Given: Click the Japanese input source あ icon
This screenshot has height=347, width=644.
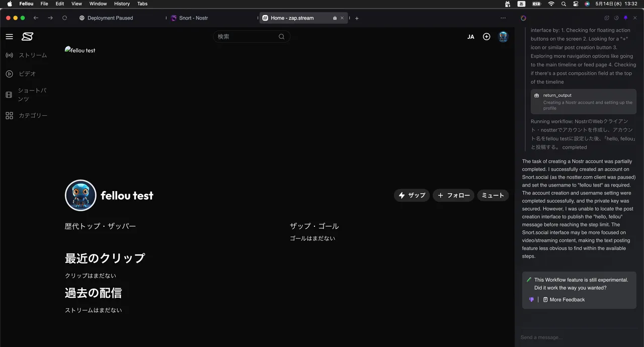Looking at the screenshot, I should point(522,4).
